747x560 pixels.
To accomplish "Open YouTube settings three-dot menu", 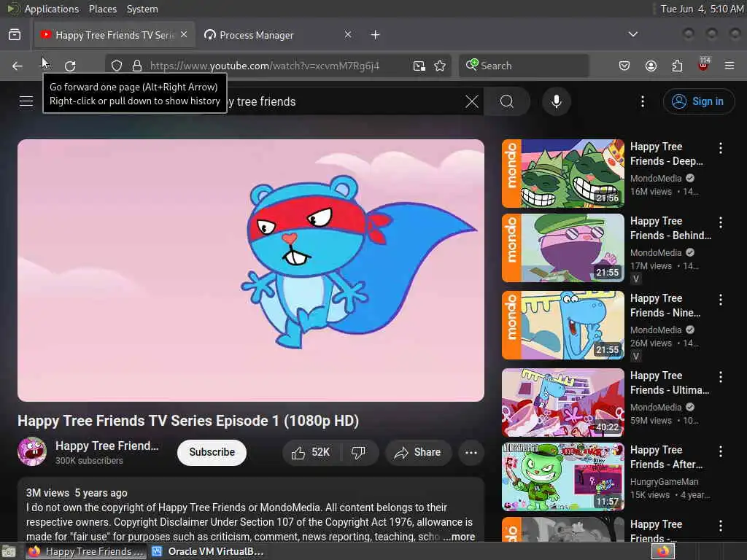I will (642, 101).
